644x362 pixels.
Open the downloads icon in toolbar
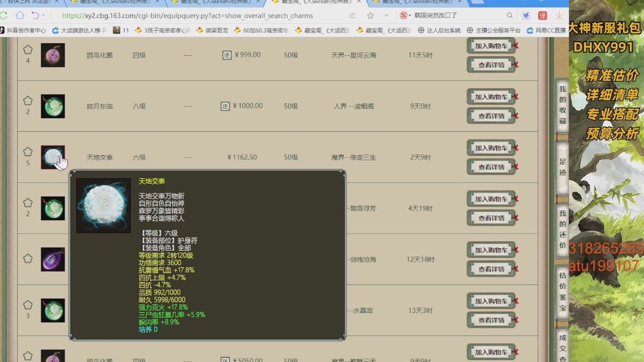559,16
